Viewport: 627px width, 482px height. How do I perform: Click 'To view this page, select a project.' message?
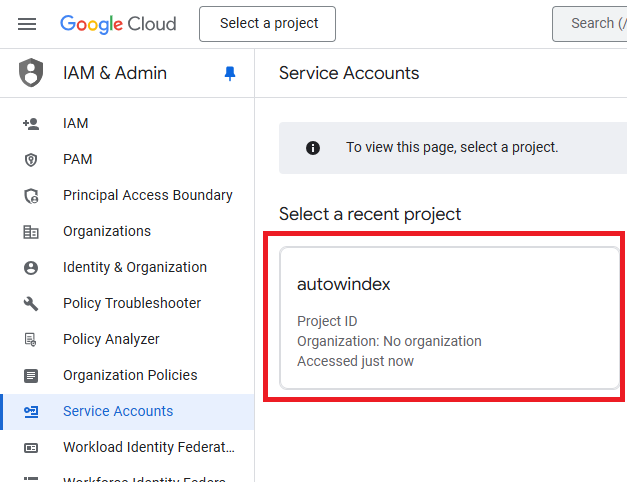(x=452, y=148)
